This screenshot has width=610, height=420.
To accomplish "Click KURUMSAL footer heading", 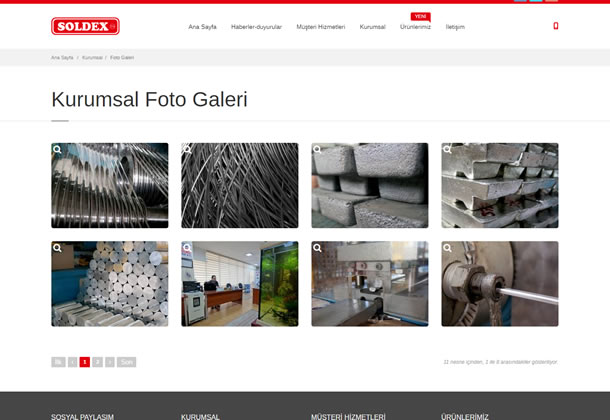I will coord(200,416).
